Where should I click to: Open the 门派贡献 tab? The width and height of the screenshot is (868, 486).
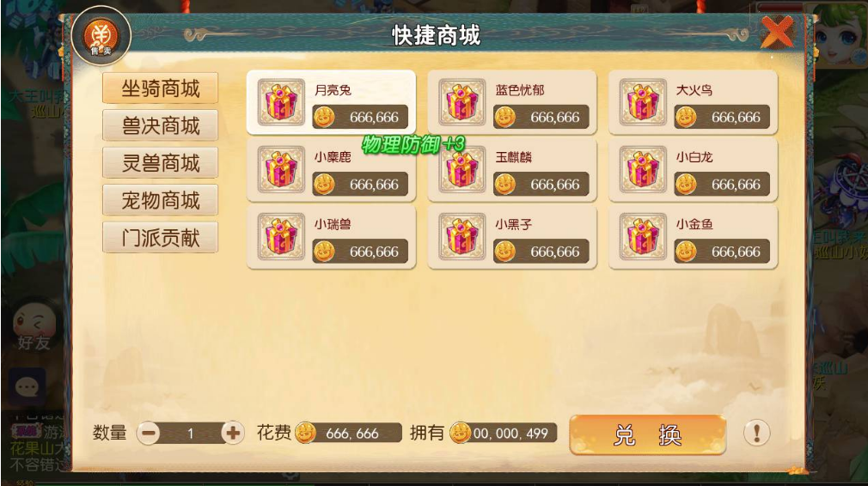point(161,238)
